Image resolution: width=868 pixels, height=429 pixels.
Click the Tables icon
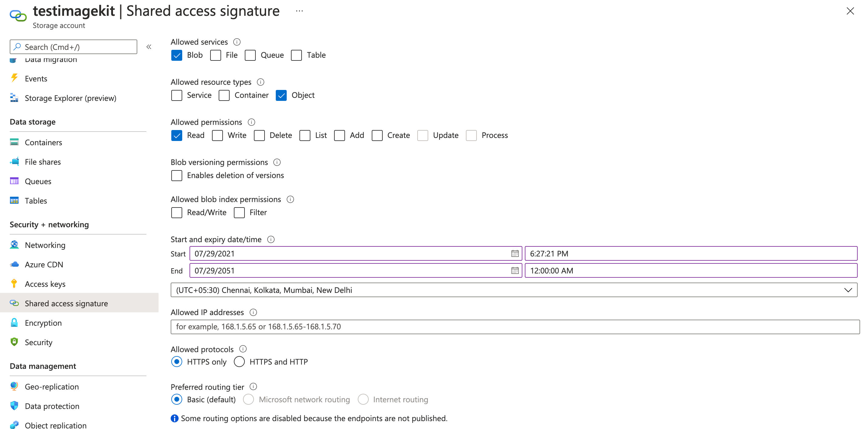pyautogui.click(x=14, y=201)
